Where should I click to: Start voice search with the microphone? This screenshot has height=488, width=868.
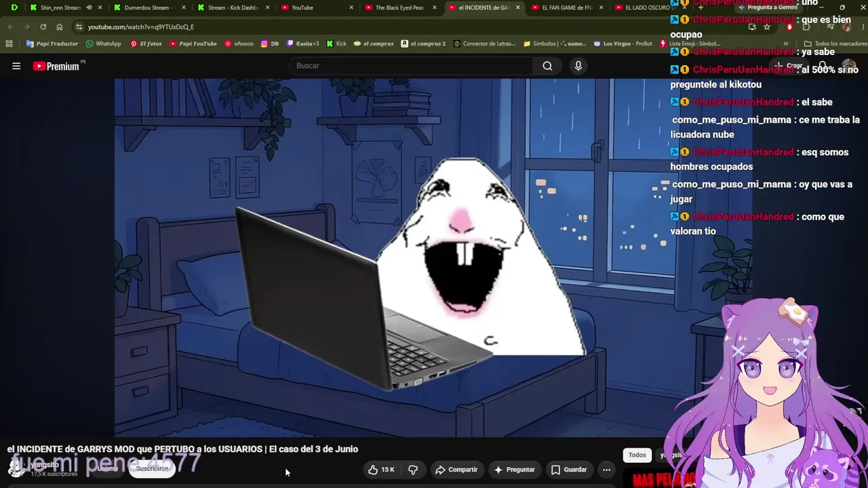click(x=578, y=66)
